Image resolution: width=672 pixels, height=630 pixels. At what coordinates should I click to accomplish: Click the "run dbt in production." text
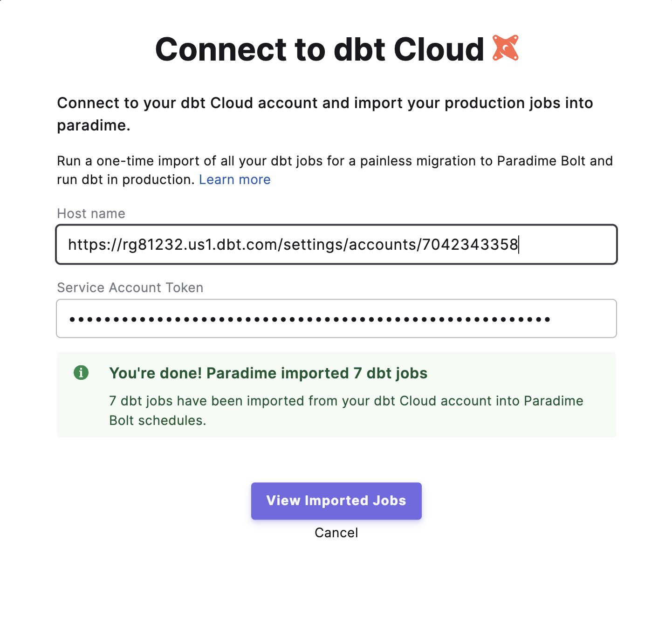click(x=125, y=179)
